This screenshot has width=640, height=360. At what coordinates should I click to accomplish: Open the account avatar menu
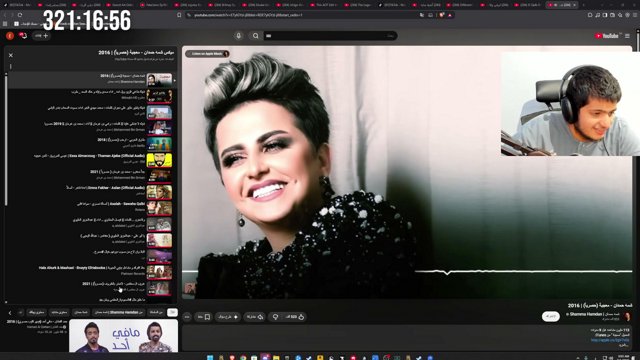[x=10, y=36]
